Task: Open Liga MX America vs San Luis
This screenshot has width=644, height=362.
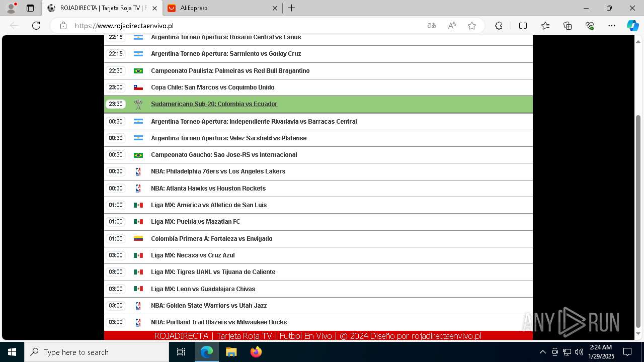Action: point(209,205)
